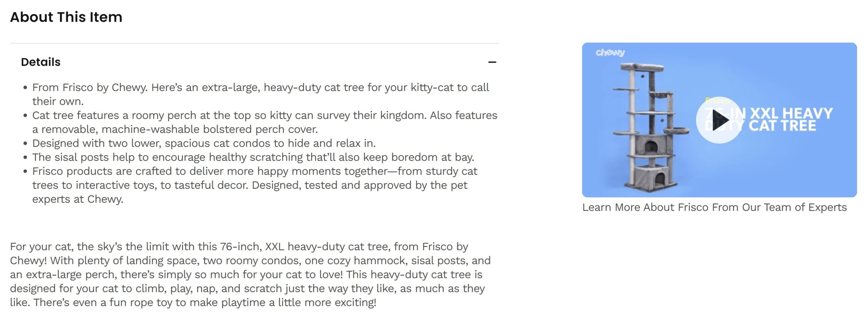The image size is (868, 317).
Task: Click the "Frisco products are crafted" bullet
Action: (255, 171)
